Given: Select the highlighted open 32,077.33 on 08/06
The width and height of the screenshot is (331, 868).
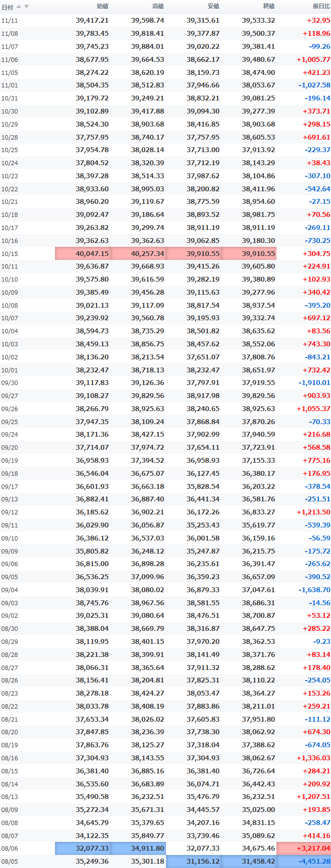Looking at the screenshot, I should tap(83, 848).
